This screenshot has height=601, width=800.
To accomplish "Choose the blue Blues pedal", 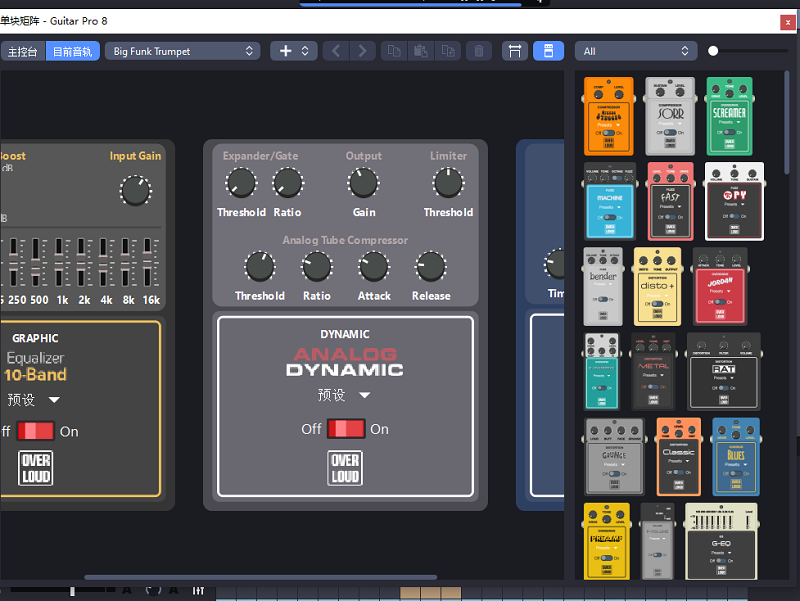I will pyautogui.click(x=735, y=456).
